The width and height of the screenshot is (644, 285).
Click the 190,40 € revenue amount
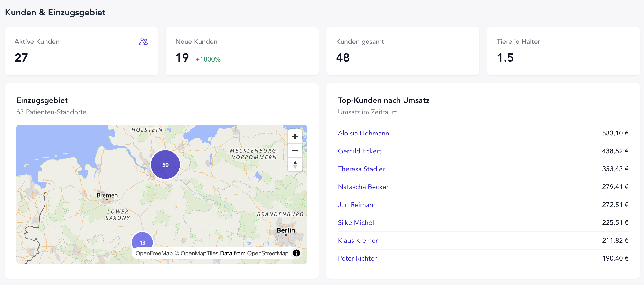click(615, 258)
